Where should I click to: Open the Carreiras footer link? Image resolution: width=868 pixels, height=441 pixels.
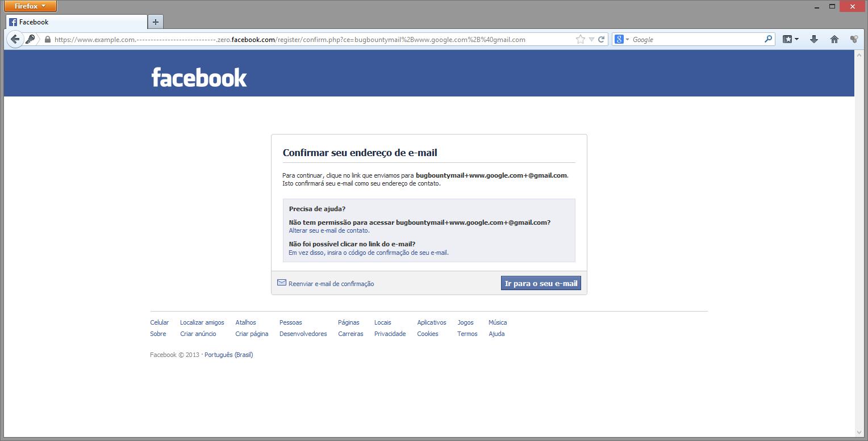[350, 334]
